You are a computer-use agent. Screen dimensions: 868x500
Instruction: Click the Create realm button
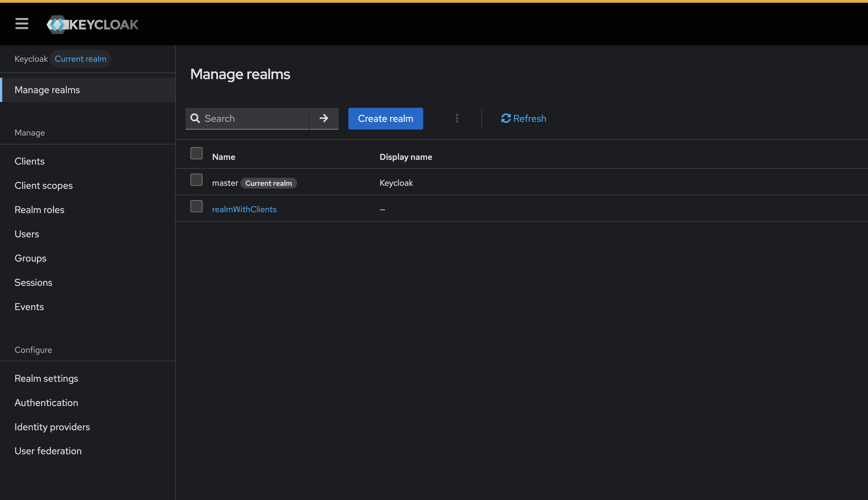pyautogui.click(x=386, y=119)
